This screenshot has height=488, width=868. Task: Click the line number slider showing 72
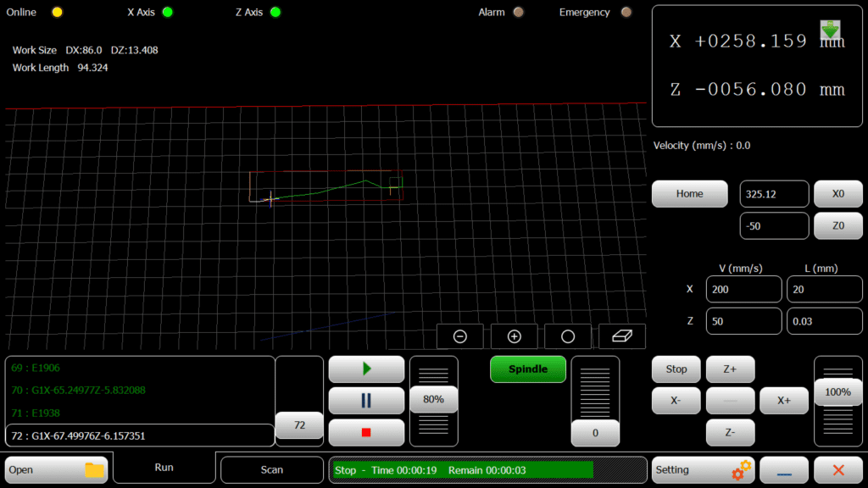pyautogui.click(x=299, y=425)
